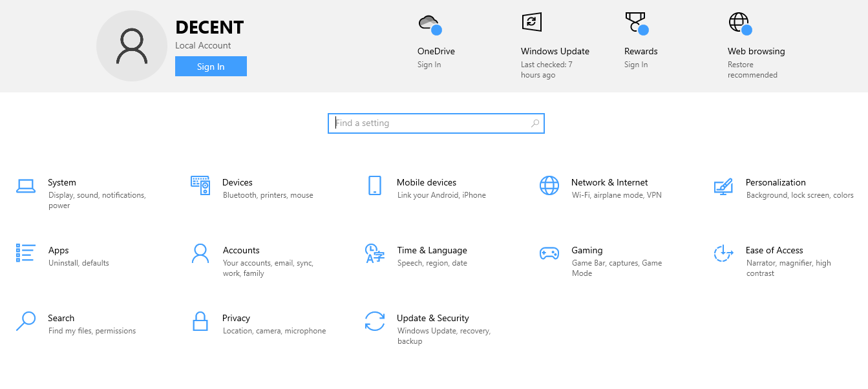Click 'Narrator, magnifier, high contrast' description
Viewport: 868px width, 389px height.
point(789,268)
